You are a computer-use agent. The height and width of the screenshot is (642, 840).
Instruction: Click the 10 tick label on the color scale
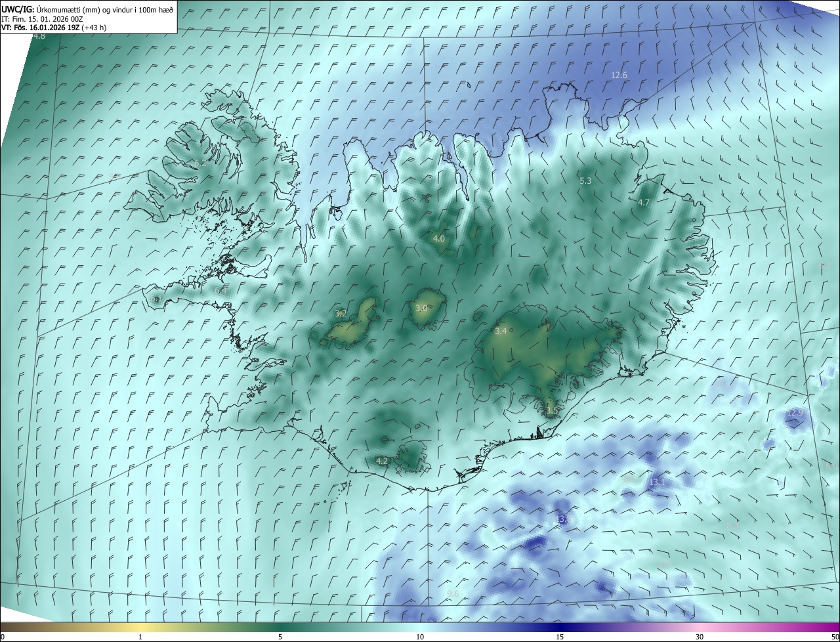pyautogui.click(x=420, y=637)
